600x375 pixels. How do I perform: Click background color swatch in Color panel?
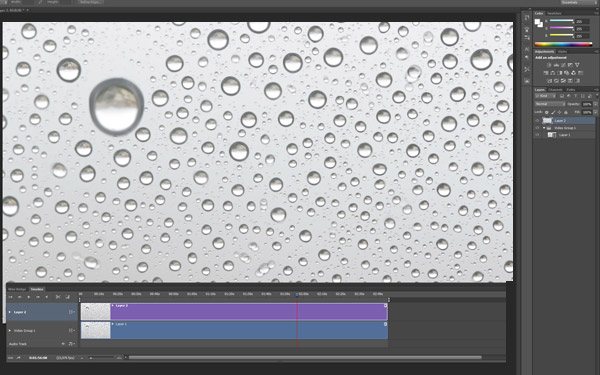541,25
